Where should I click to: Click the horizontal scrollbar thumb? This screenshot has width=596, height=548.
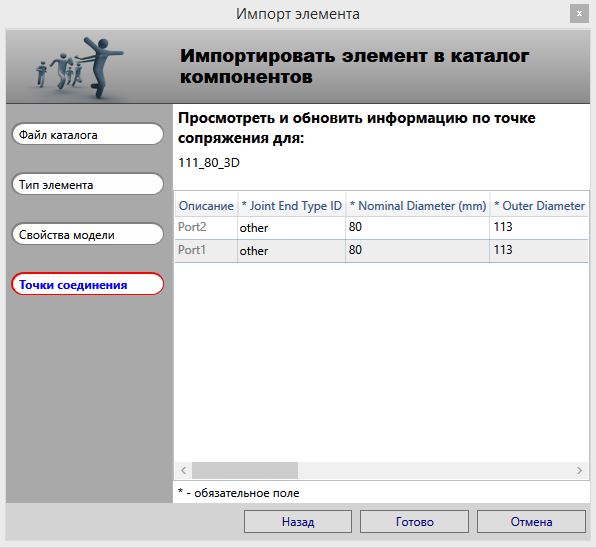245,470
